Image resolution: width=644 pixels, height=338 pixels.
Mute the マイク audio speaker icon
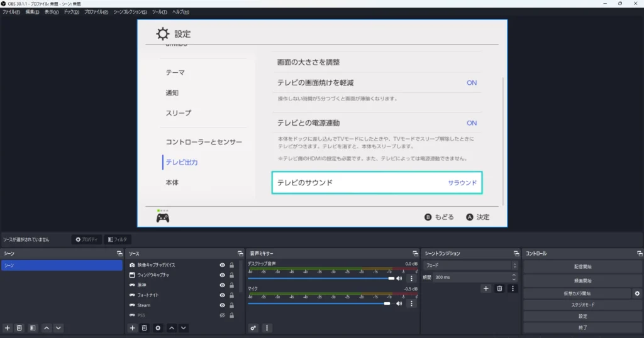pyautogui.click(x=399, y=303)
